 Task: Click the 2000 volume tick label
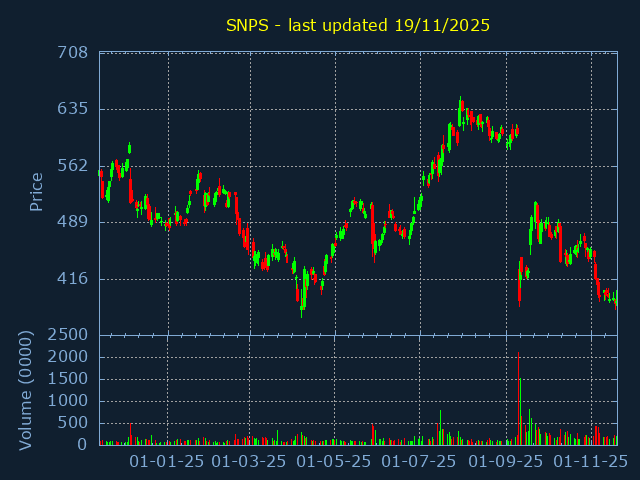(x=66, y=357)
